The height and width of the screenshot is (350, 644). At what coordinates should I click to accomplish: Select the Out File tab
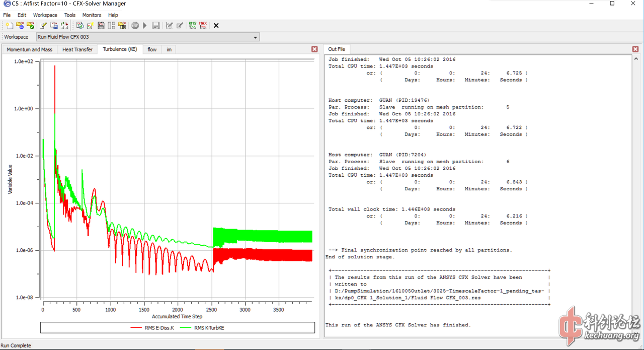point(337,49)
